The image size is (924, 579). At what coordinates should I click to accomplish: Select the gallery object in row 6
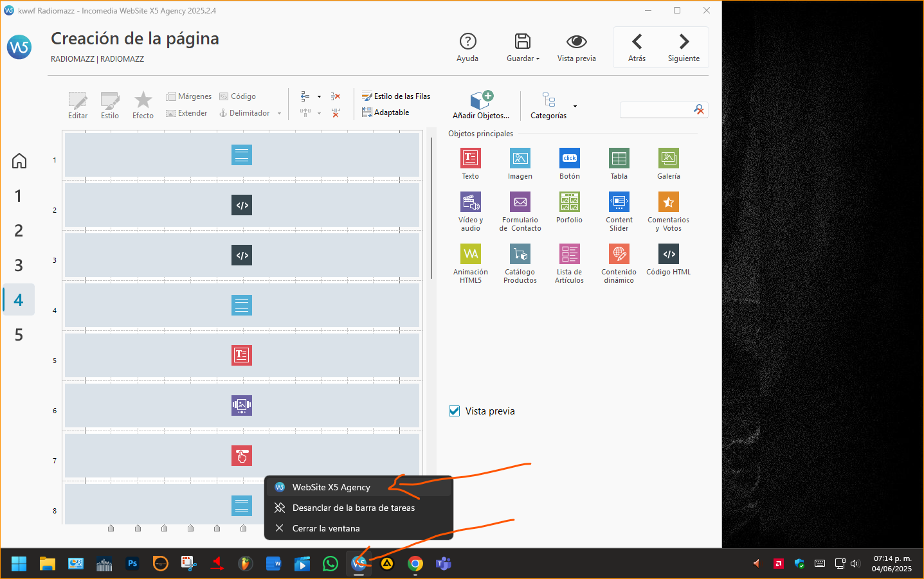(x=242, y=405)
